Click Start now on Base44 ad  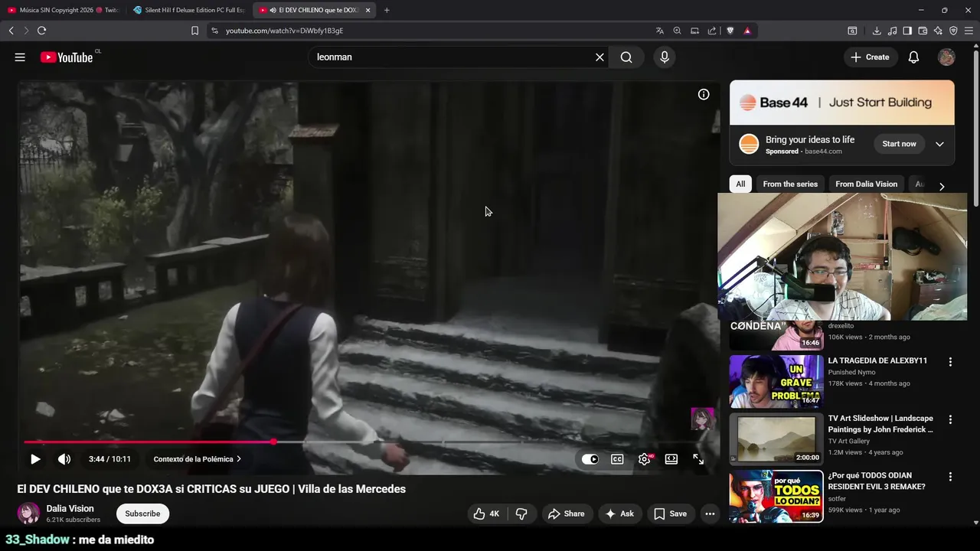(899, 144)
